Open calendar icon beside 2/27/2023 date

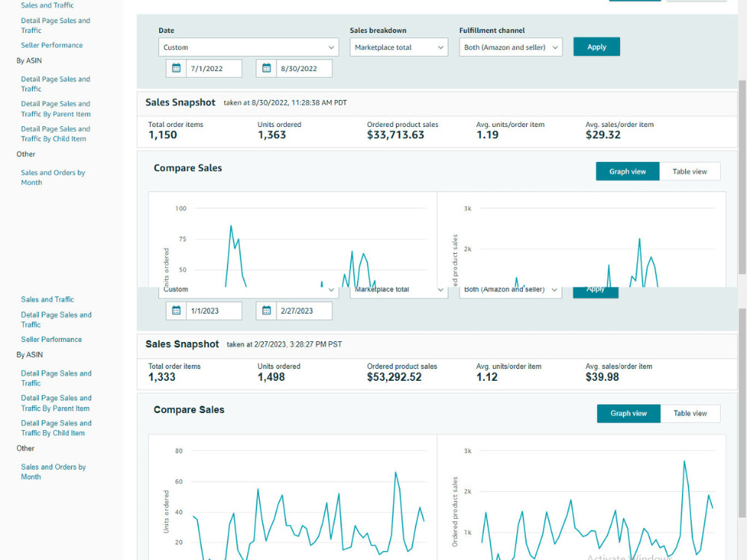(267, 311)
